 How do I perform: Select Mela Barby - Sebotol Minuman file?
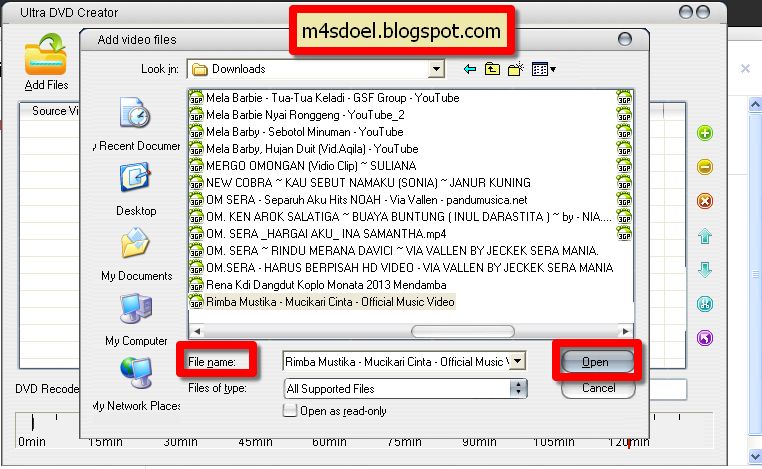[305, 132]
